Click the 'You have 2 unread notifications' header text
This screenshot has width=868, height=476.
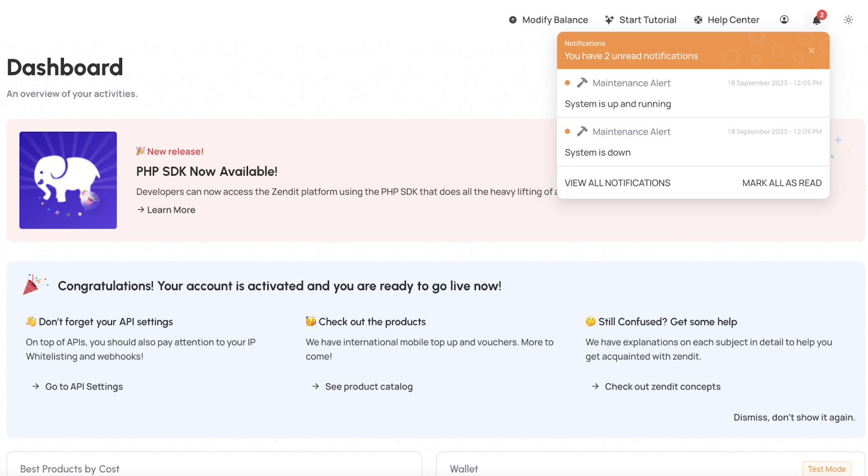coord(631,56)
